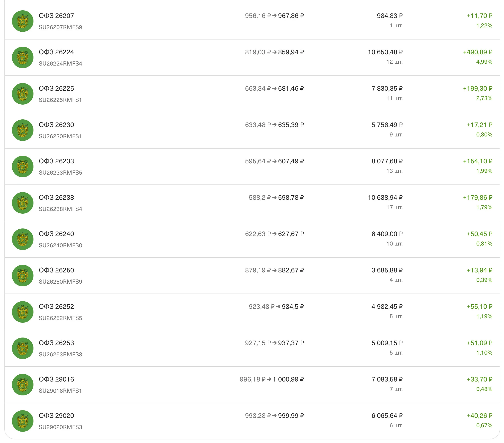Click the ОФЗ 26207 bond emblem icon
This screenshot has height=443, width=504.
23,21
